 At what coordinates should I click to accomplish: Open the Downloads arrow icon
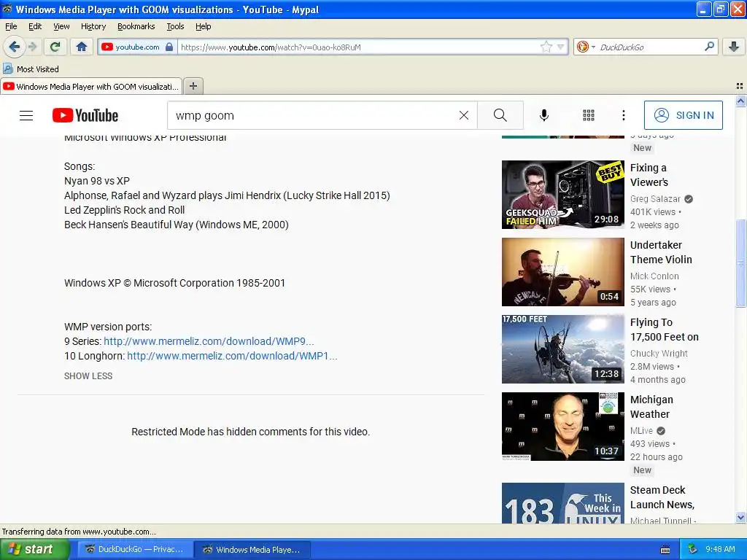point(734,47)
